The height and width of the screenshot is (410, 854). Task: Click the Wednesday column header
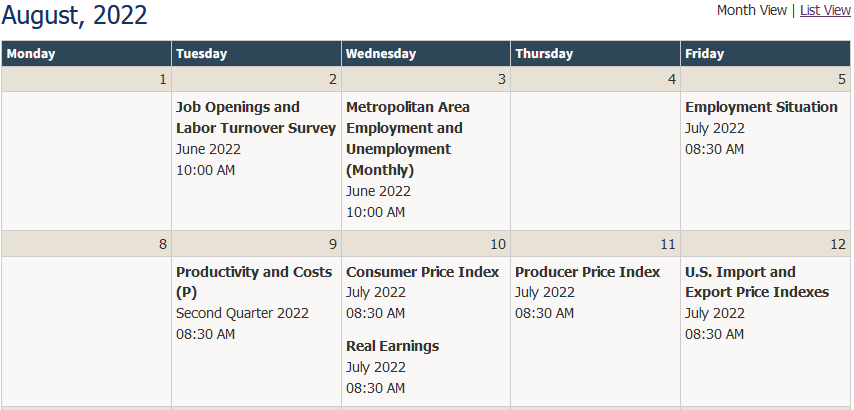point(426,53)
